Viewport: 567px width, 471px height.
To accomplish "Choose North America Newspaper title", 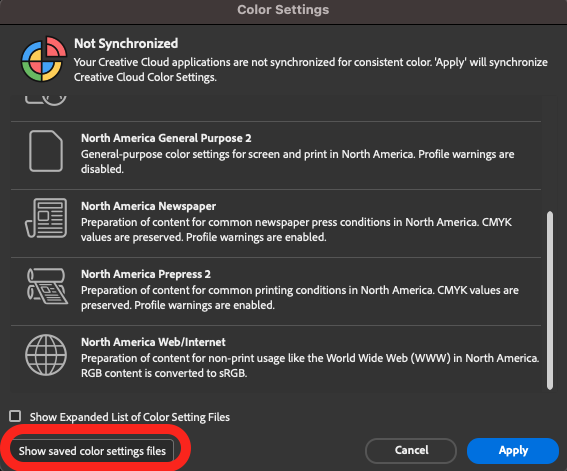I will [x=148, y=206].
